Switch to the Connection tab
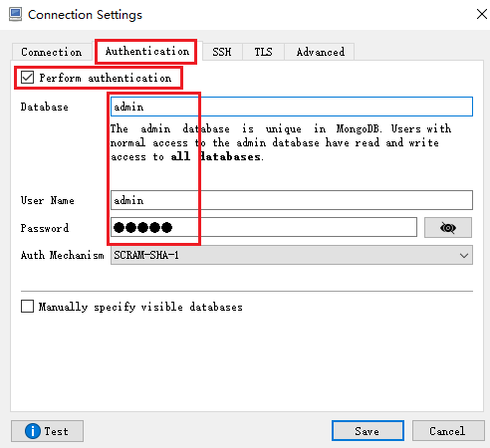 (x=52, y=52)
